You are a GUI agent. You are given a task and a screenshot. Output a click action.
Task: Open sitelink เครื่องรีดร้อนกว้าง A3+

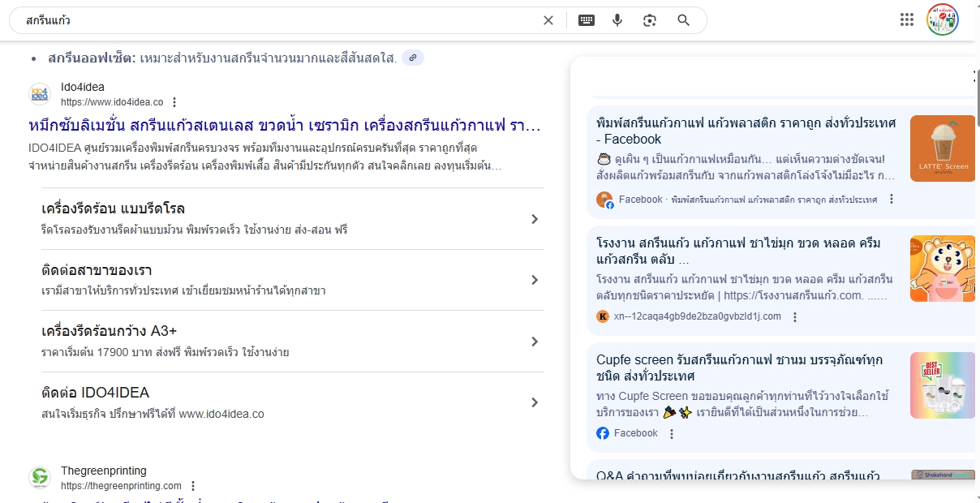click(110, 331)
